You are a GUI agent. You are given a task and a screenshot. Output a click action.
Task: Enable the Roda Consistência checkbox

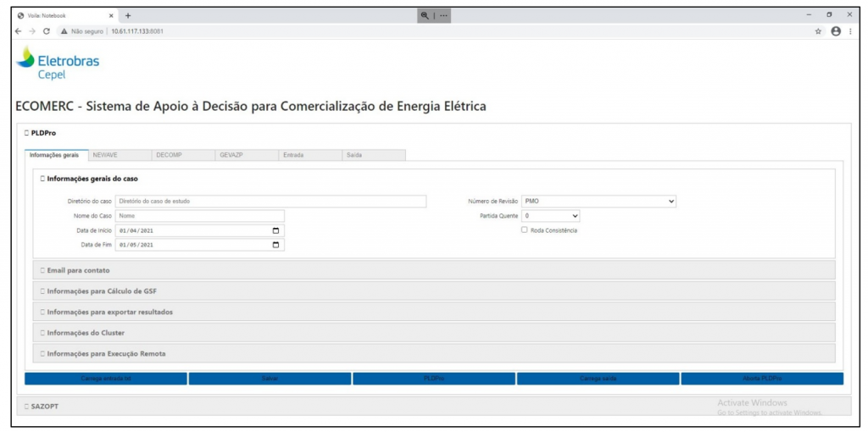525,230
